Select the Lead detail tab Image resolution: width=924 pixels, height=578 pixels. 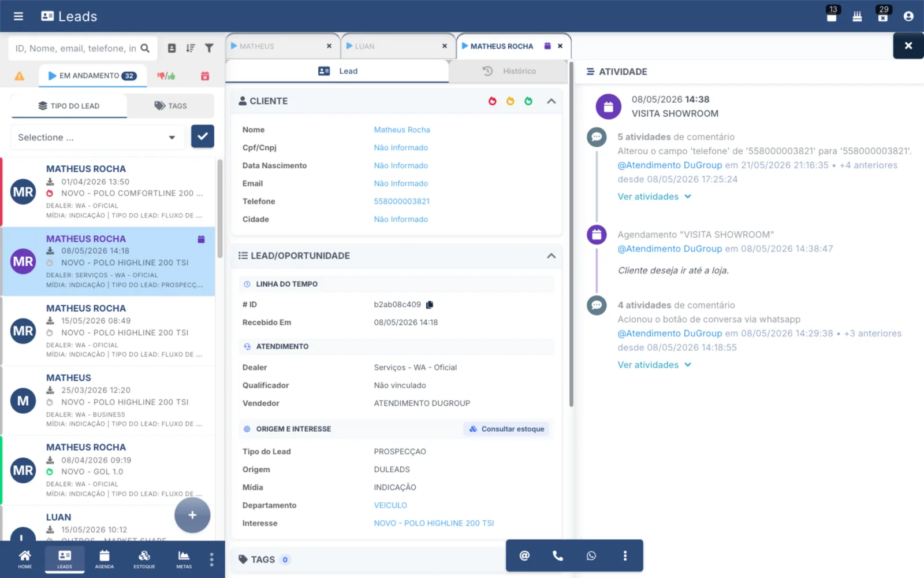coord(337,71)
